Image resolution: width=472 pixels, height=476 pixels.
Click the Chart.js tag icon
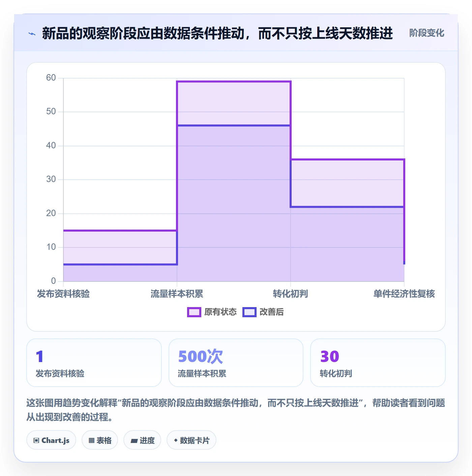click(x=36, y=440)
